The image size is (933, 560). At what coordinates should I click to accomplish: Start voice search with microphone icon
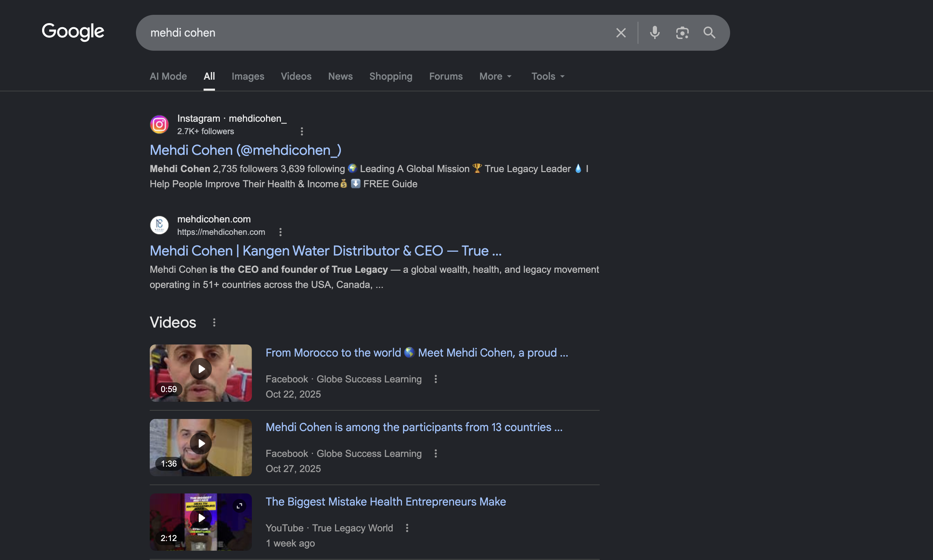pyautogui.click(x=655, y=33)
